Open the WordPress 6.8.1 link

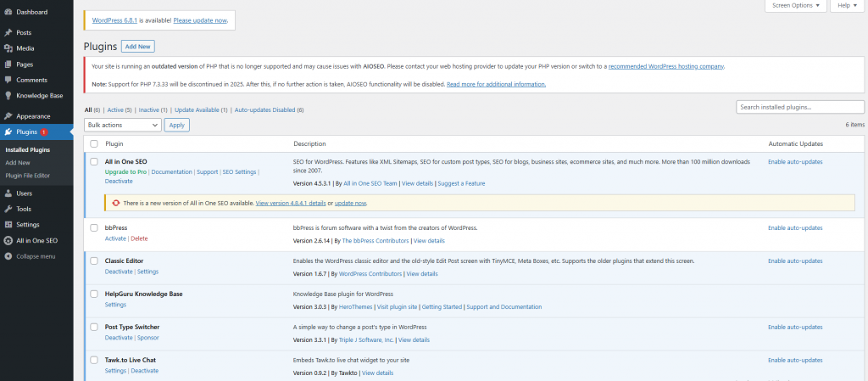point(114,20)
